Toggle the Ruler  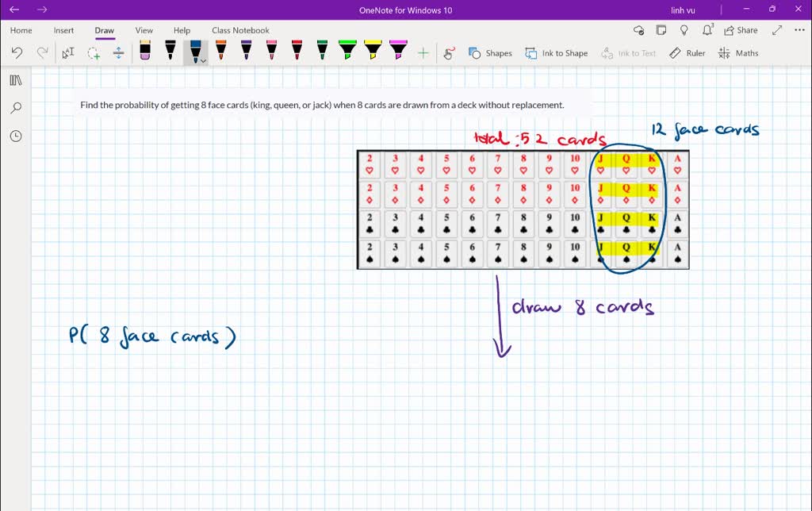(688, 53)
